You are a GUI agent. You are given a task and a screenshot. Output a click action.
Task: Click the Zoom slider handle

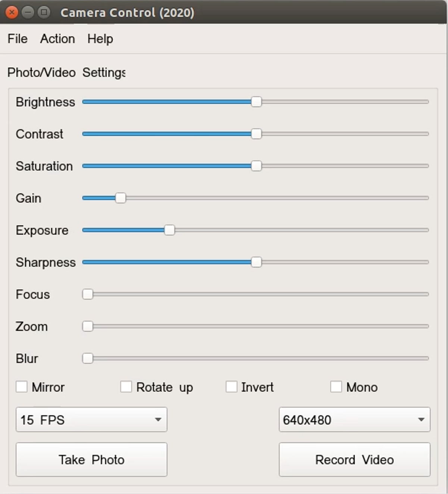[88, 326]
